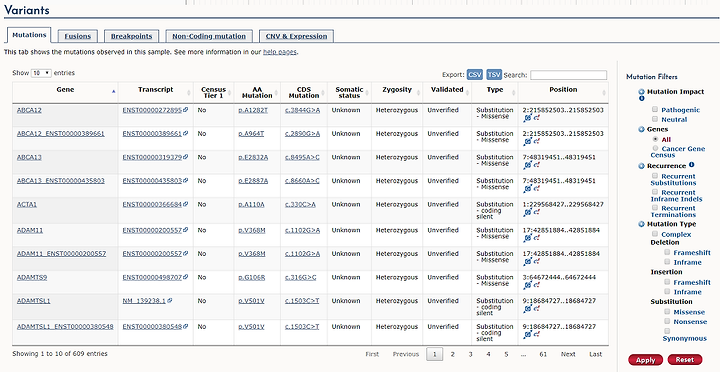Tick the Neutral checkbox
The width and height of the screenshot is (720, 372).
(655, 119)
